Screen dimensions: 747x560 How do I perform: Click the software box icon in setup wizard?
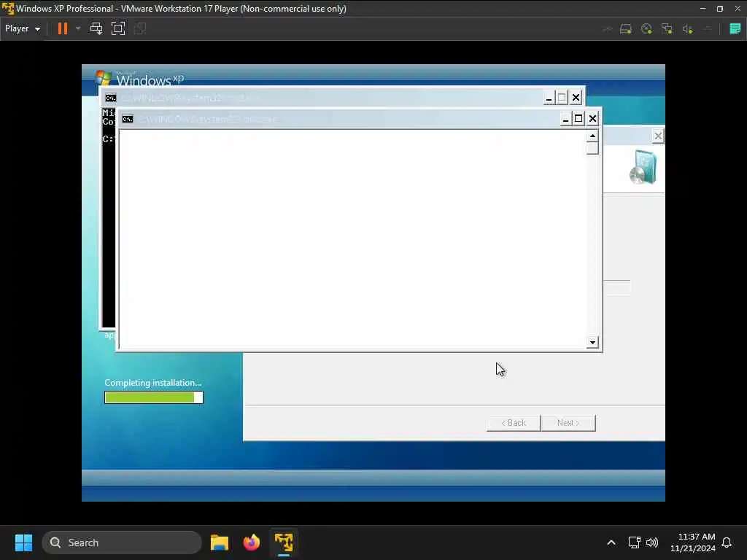tap(643, 167)
